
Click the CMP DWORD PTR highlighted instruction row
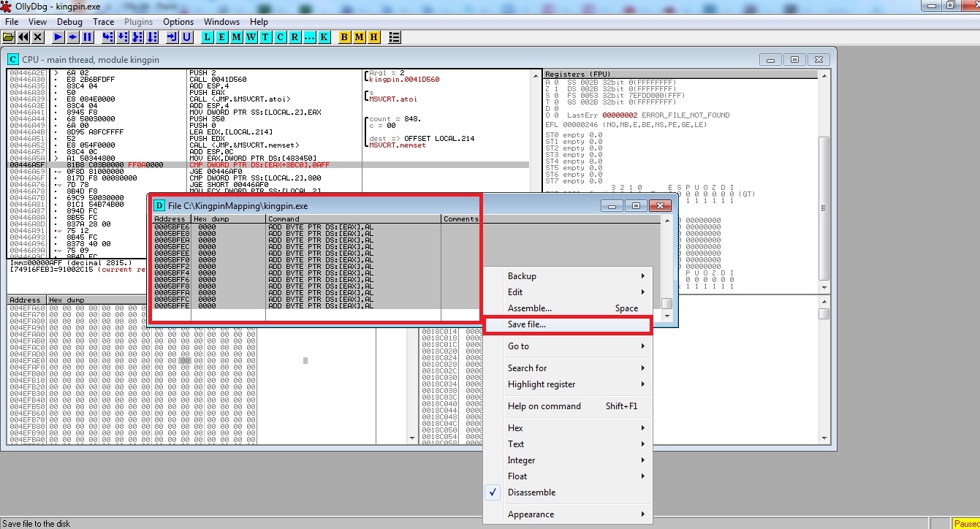[x=267, y=165]
